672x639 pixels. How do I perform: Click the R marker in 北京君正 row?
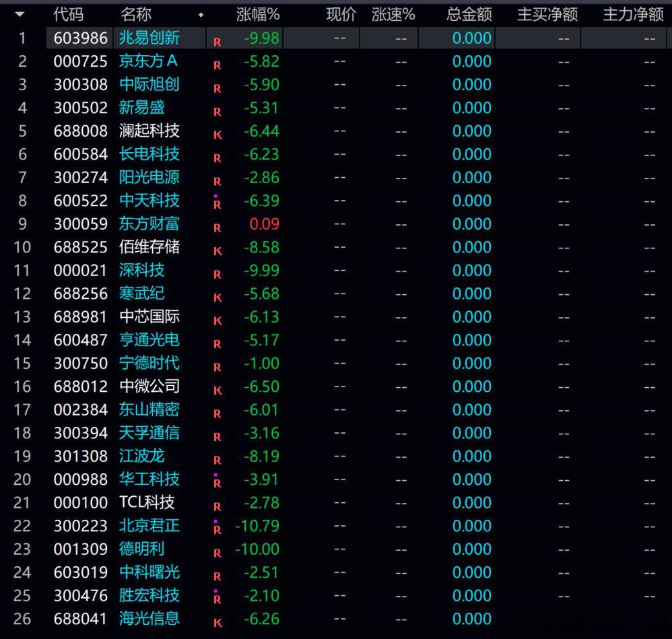[x=217, y=530]
